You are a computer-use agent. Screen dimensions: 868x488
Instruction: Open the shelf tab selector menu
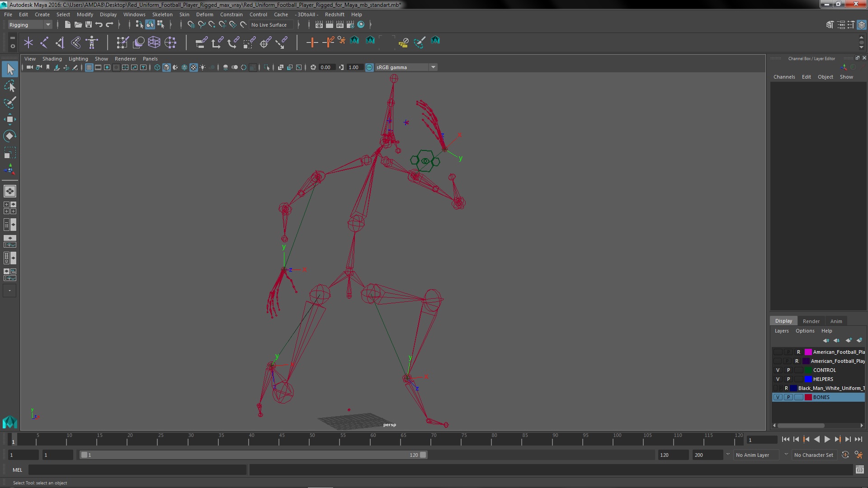coord(12,38)
